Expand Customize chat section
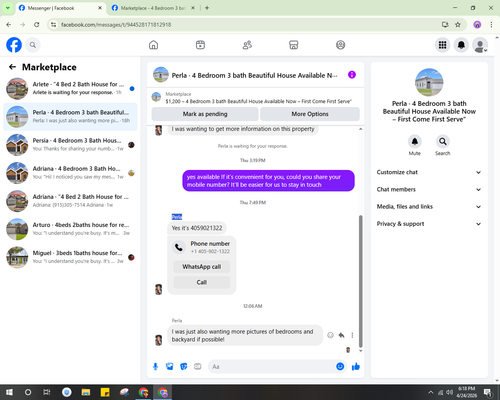Image resolution: width=500 pixels, height=400 pixels. (x=429, y=172)
